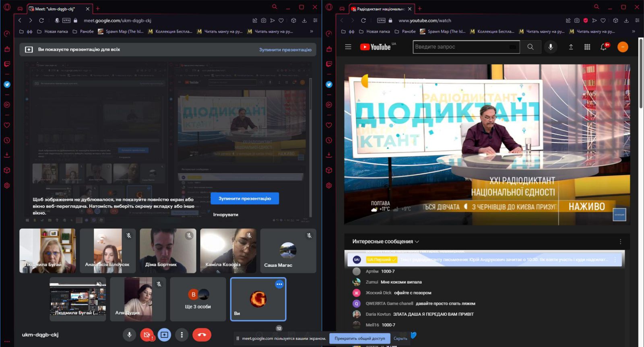The width and height of the screenshot is (644, 347).
Task: Open Twitter in left Opera sidebar
Action: tap(7, 85)
